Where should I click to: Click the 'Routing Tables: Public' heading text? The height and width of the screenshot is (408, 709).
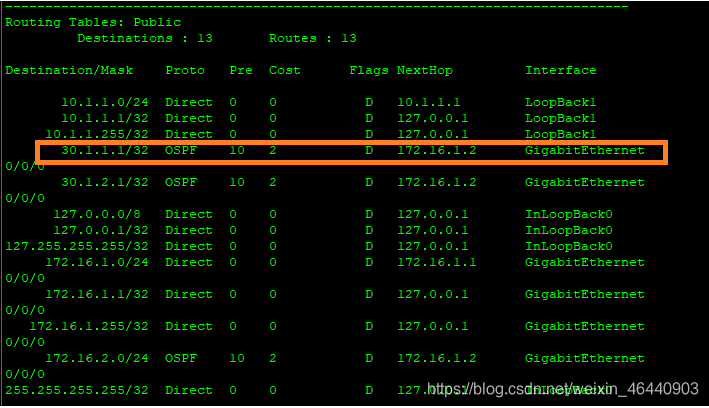coord(93,22)
